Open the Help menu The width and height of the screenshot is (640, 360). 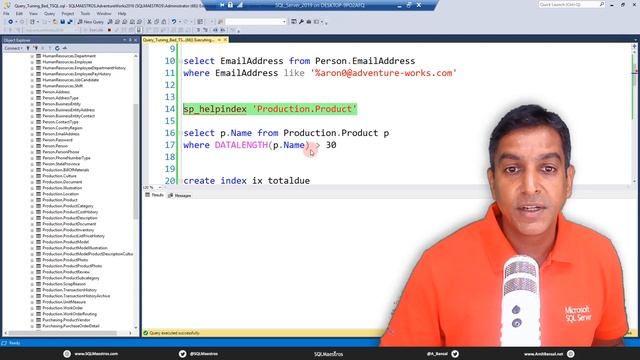click(x=122, y=13)
